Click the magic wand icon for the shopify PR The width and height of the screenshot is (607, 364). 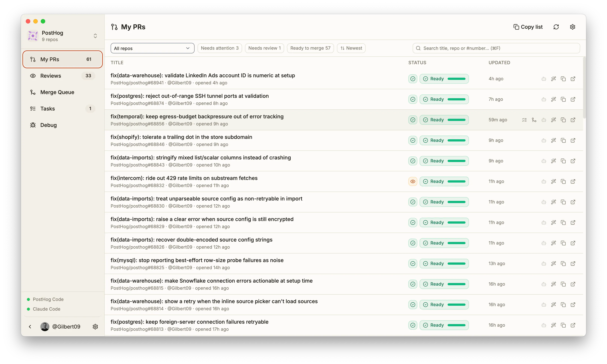554,140
